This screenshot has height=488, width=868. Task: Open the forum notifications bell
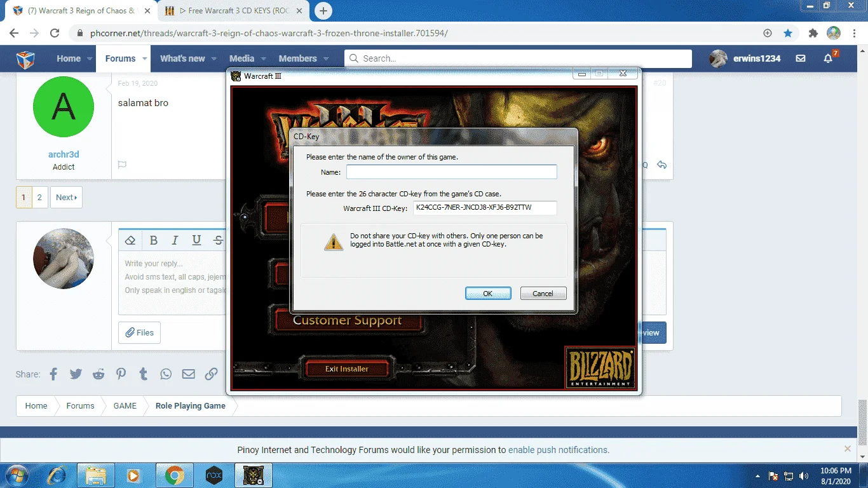(x=828, y=58)
